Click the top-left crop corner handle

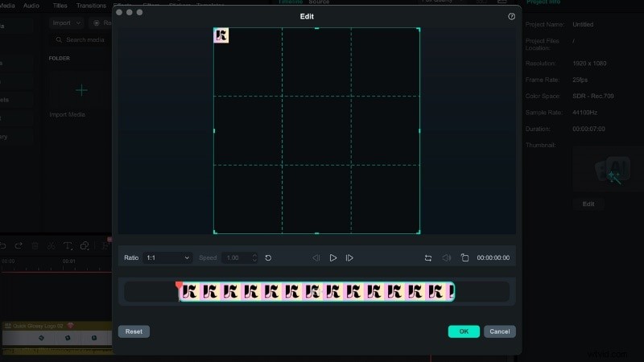click(x=214, y=28)
